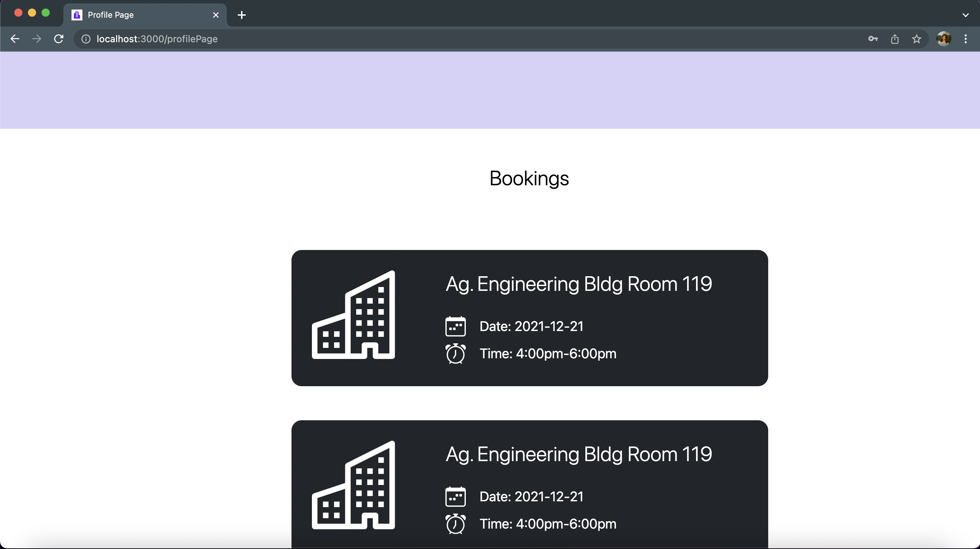Click the page info icon beside the URL
Screen dimensions: 980x549
pyautogui.click(x=85, y=39)
